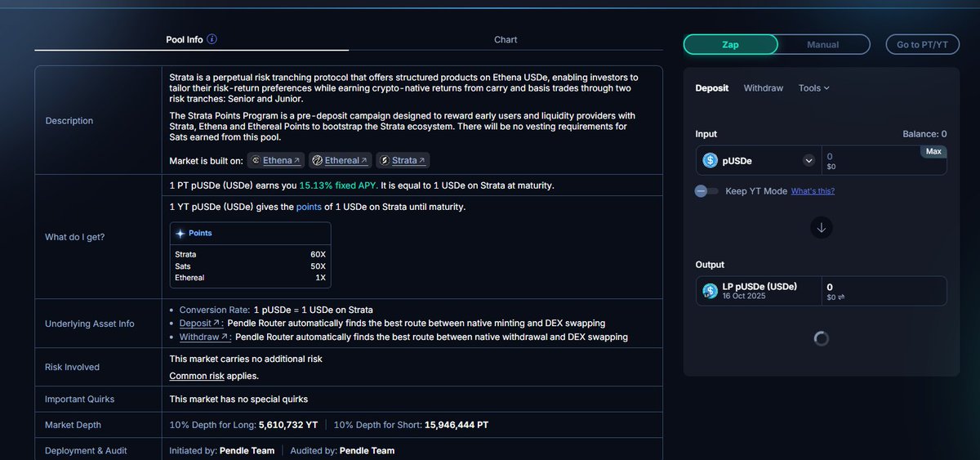Click the Max balance button
Image resolution: width=980 pixels, height=460 pixels.
click(x=933, y=151)
